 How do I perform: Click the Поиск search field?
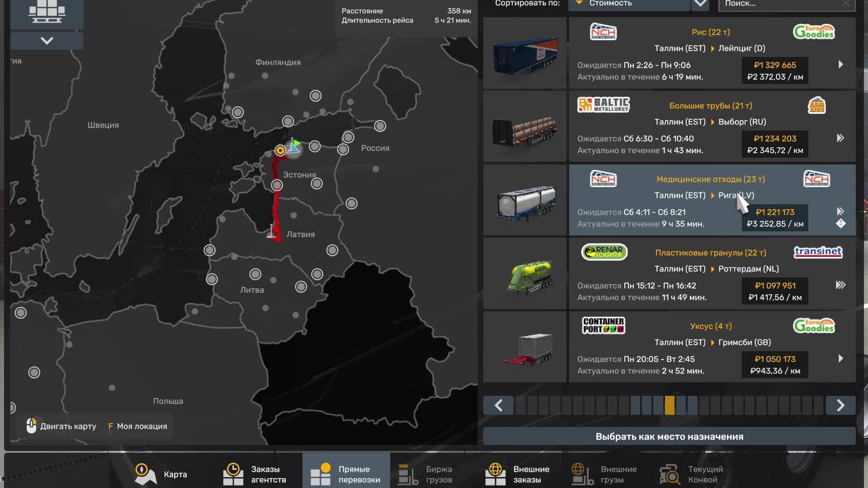coord(778,4)
